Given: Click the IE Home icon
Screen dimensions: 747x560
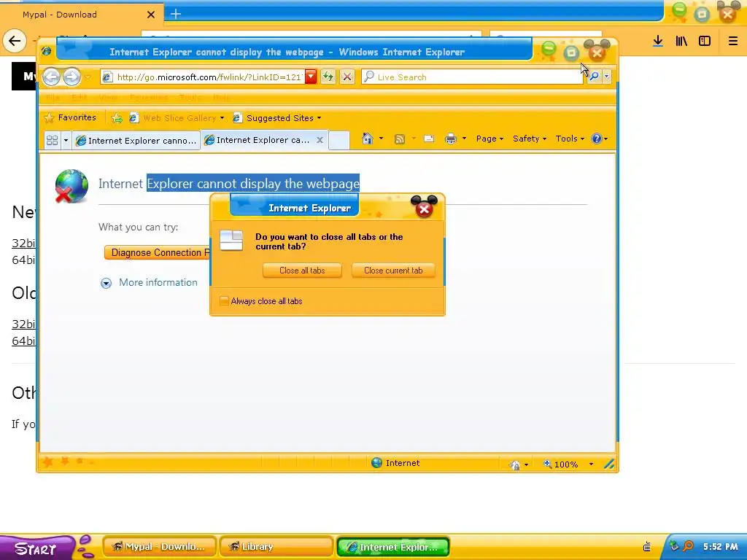Looking at the screenshot, I should (x=367, y=139).
